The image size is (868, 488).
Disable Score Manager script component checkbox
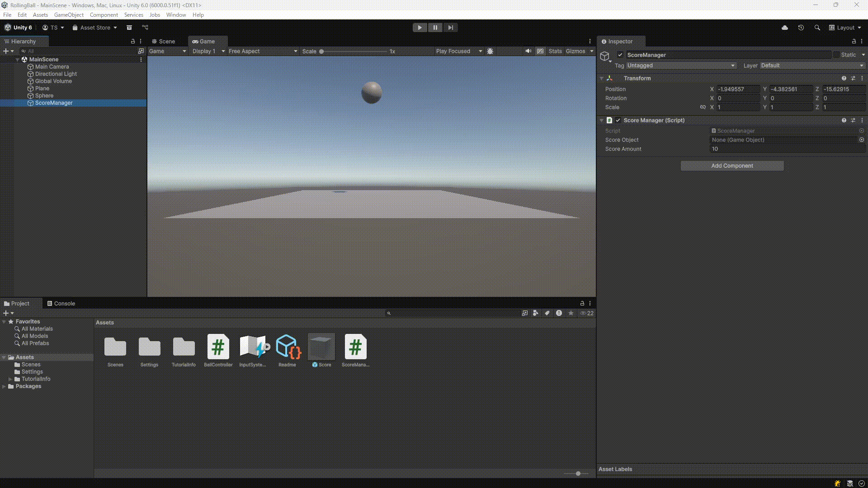[x=618, y=120]
